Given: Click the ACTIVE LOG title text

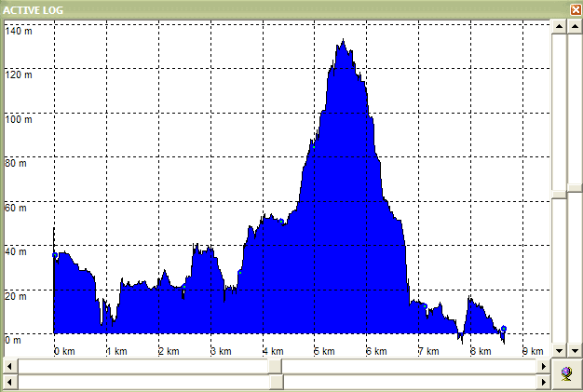Looking at the screenshot, I should click(x=34, y=10).
